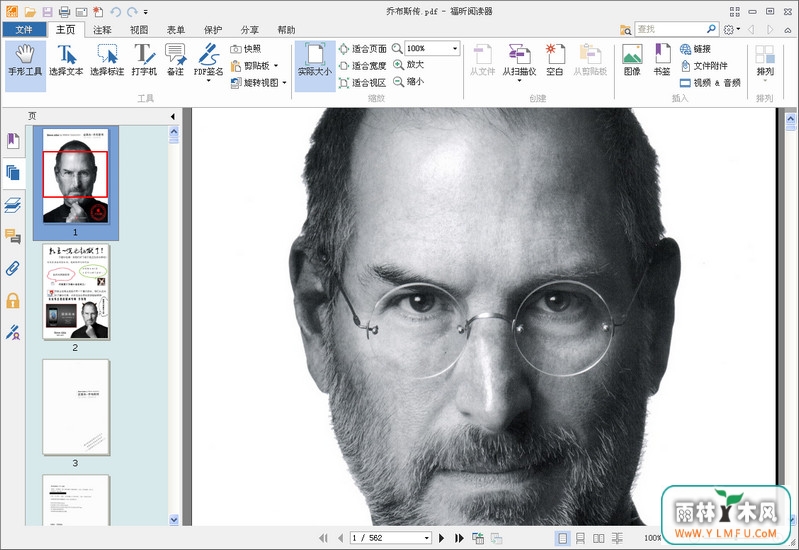This screenshot has height=550, width=799.
Task: Click the search magnifier icon
Action: [711, 29]
